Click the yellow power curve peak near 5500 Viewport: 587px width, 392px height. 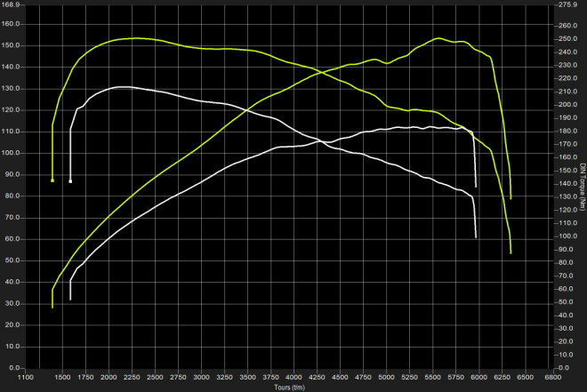pos(438,38)
